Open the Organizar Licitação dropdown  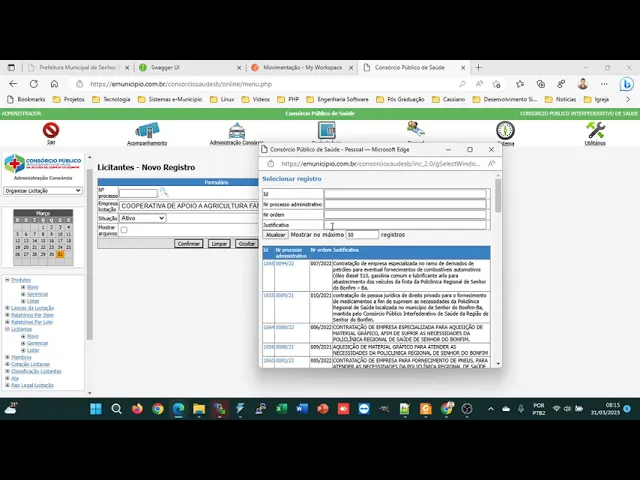click(x=43, y=191)
